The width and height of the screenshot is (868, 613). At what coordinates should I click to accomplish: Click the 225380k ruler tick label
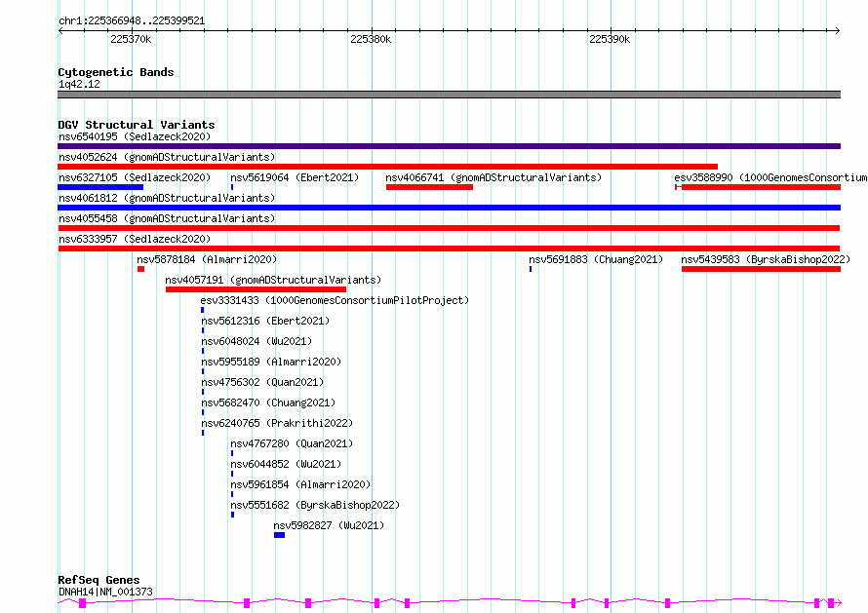click(371, 39)
